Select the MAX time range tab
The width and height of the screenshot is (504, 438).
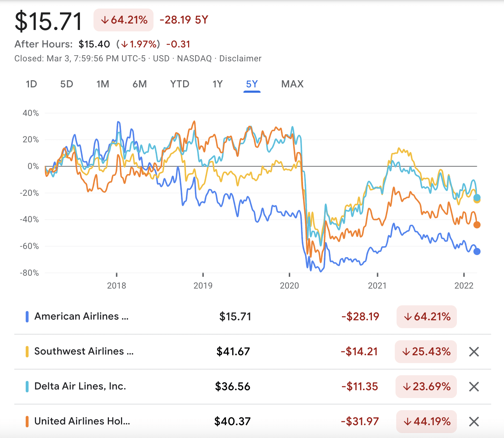292,84
